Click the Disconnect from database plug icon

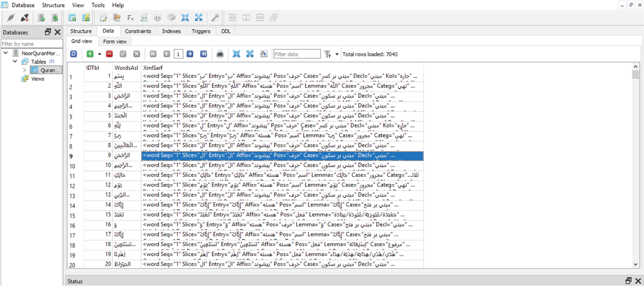[x=24, y=18]
